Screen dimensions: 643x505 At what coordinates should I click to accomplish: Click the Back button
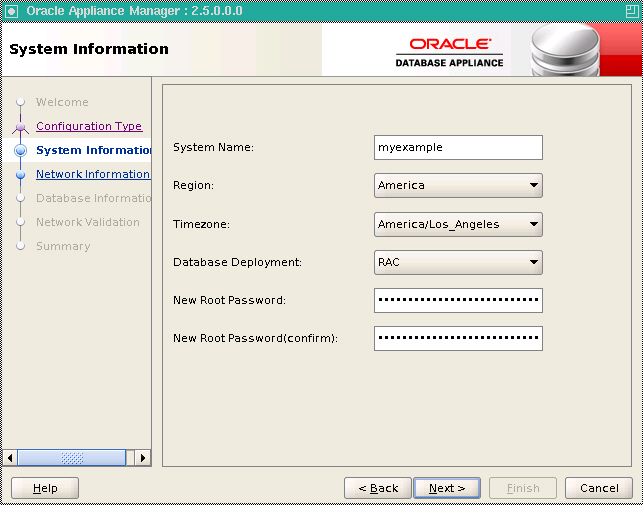[378, 488]
